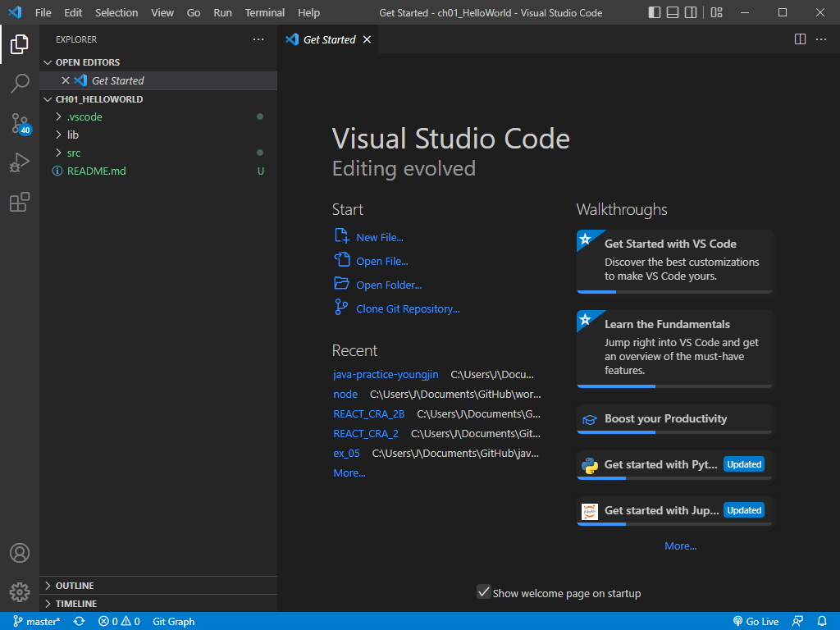Viewport: 840px width, 630px height.
Task: Open recent REACT_CRA_2 folder
Action: (366, 434)
